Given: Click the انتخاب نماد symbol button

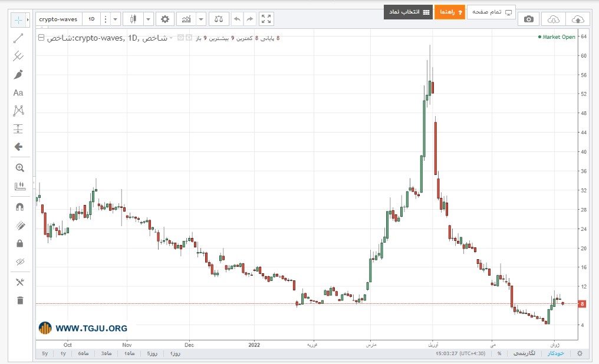Looking at the screenshot, I should pos(409,12).
